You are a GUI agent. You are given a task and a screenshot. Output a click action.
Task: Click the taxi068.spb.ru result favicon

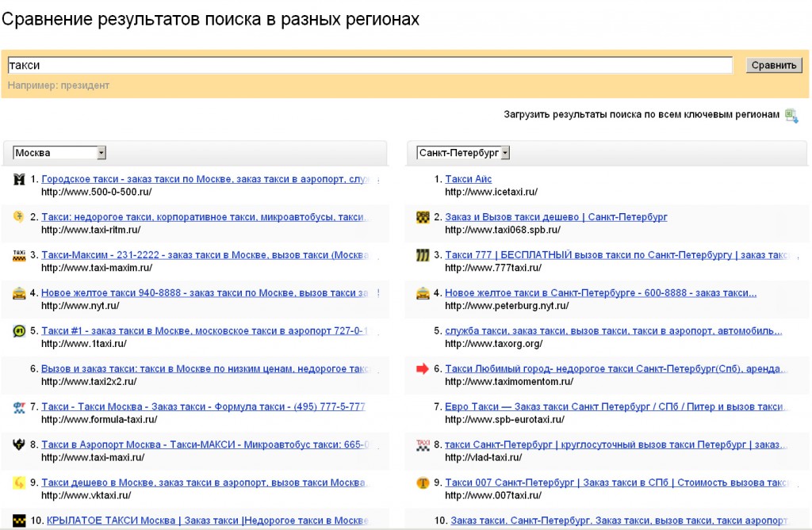pos(423,217)
